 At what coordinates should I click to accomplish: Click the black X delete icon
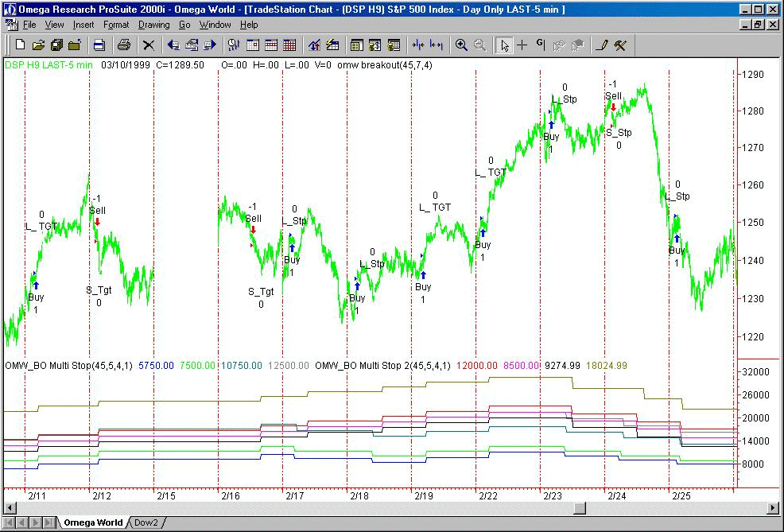(x=148, y=45)
